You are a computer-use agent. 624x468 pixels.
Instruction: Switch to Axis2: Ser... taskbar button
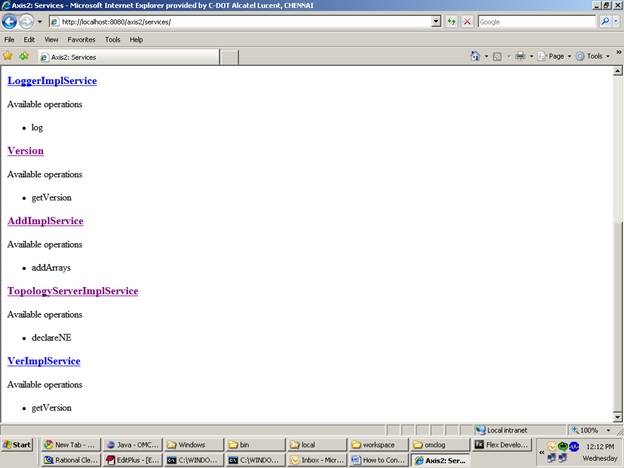pos(441,460)
